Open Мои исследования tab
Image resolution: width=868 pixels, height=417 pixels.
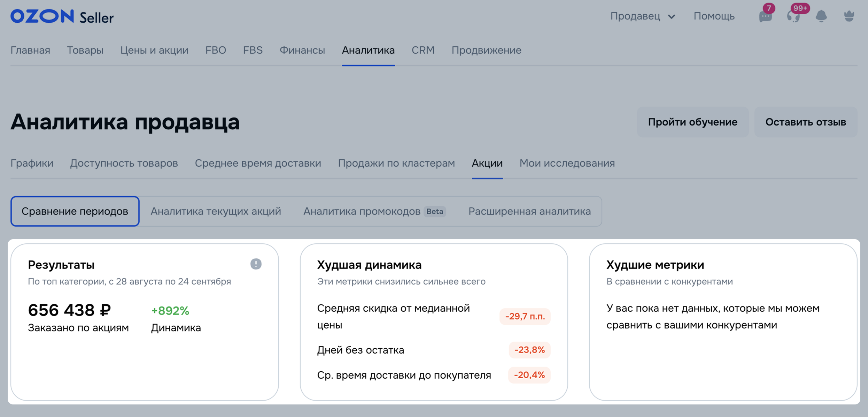point(567,163)
